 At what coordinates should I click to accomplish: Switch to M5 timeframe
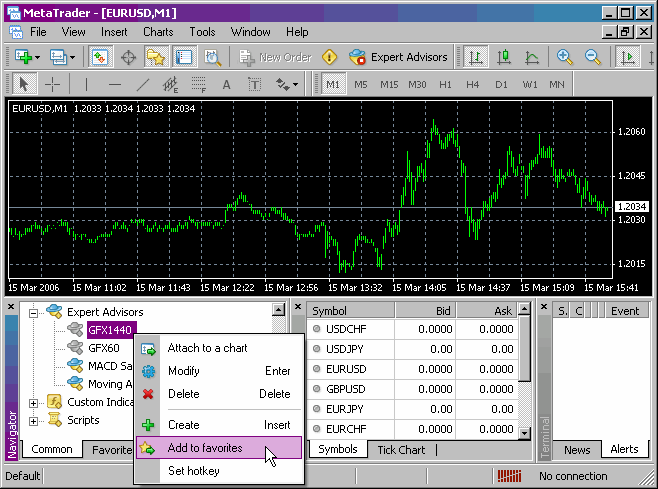[360, 84]
